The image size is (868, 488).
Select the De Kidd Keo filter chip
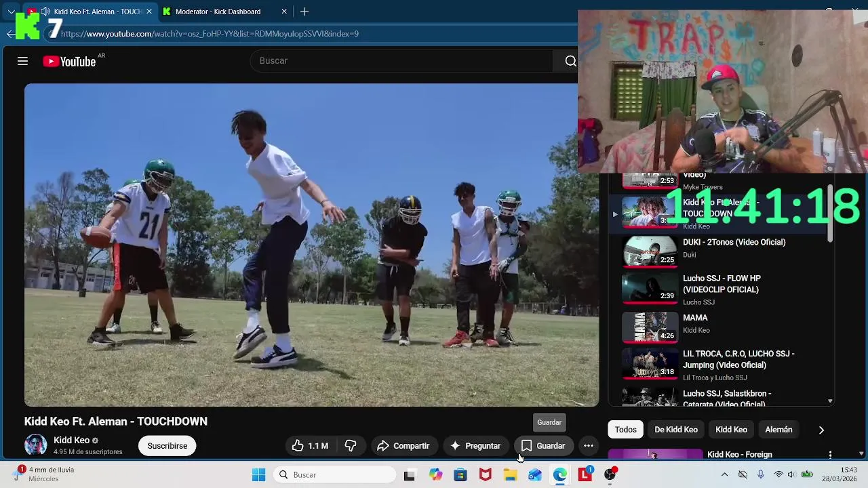[x=675, y=430]
